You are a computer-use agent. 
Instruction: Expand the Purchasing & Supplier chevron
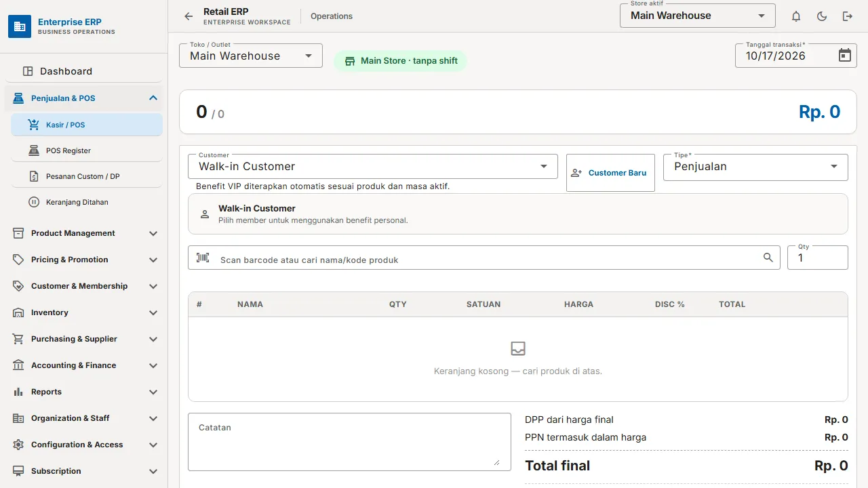tap(153, 339)
